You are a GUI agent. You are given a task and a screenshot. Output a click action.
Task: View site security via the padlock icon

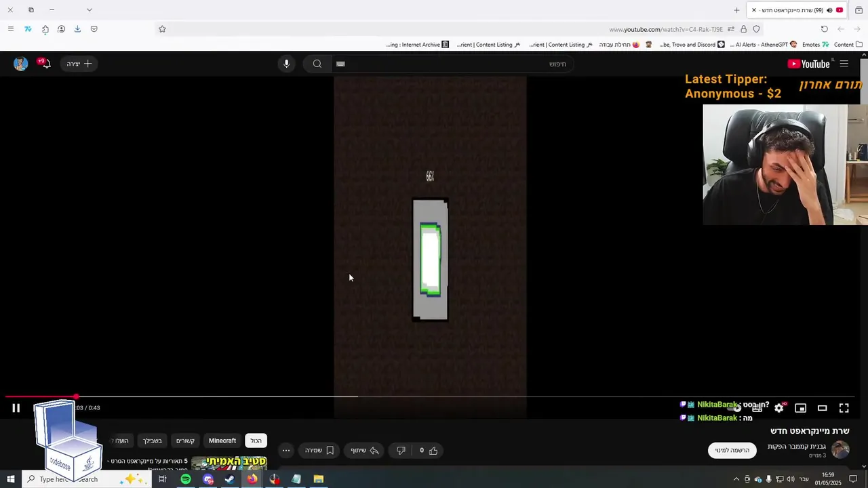coord(743,29)
